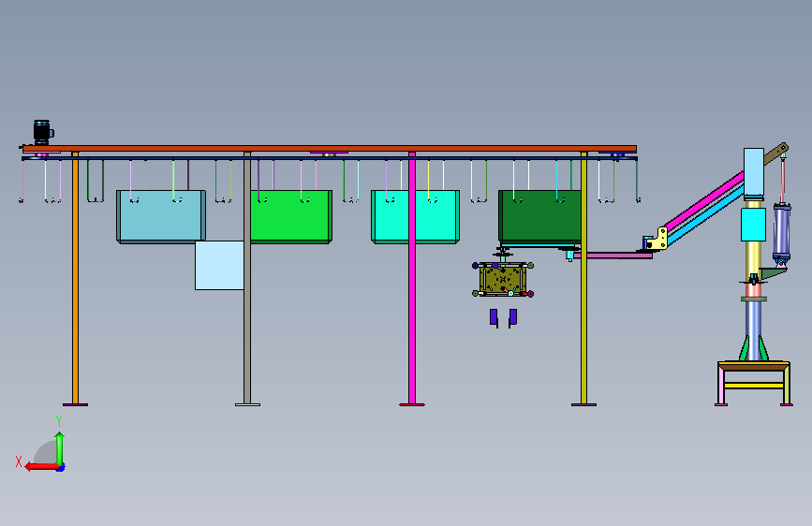Click the pale teal-blue tank

161,216
